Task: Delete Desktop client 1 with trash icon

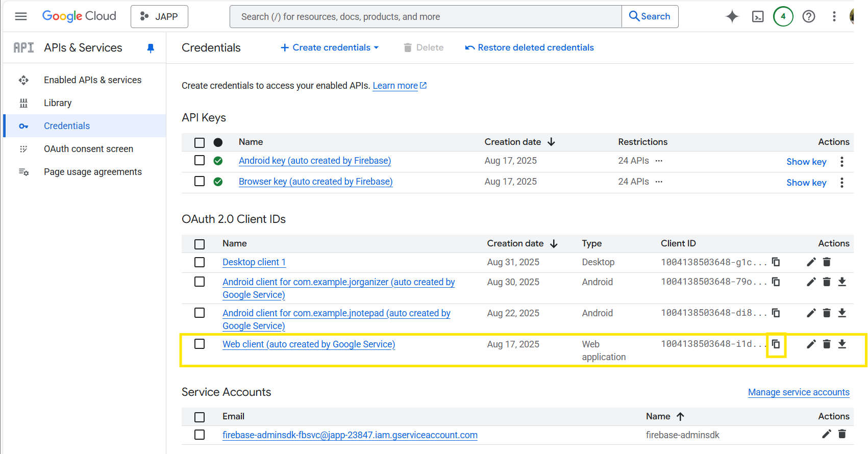Action: (827, 262)
